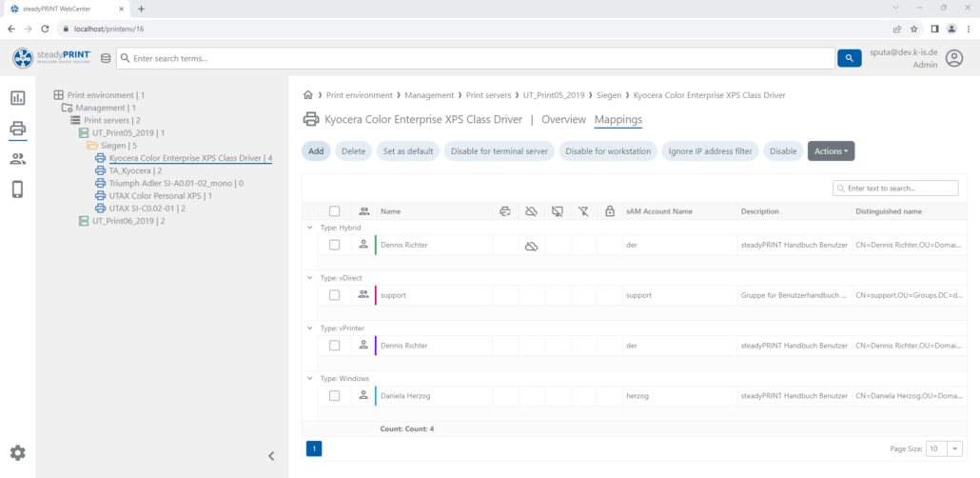Open the Actions dropdown

[x=831, y=150]
